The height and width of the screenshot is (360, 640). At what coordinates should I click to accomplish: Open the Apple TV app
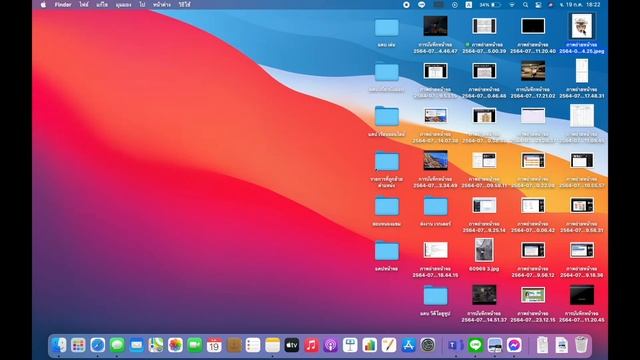(x=292, y=345)
